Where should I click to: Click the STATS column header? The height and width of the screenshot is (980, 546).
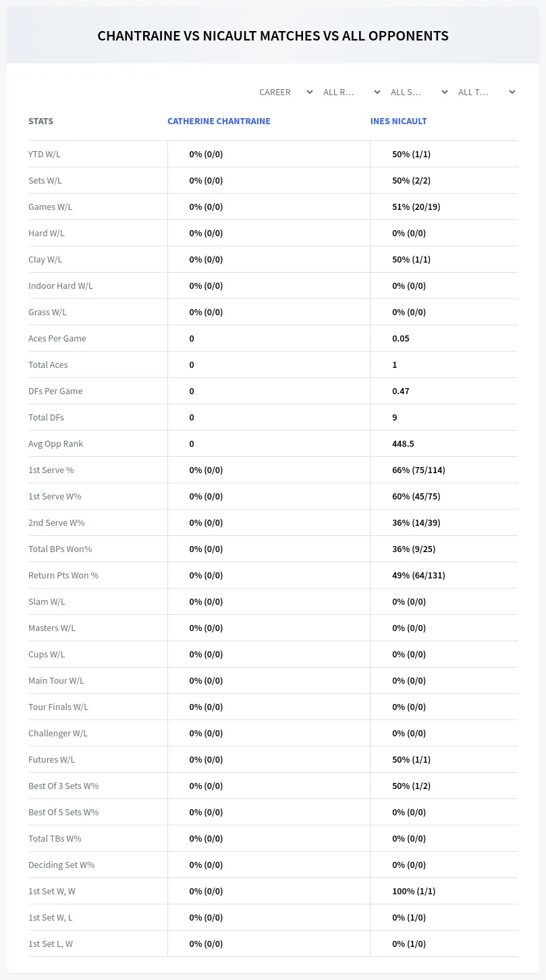(40, 121)
